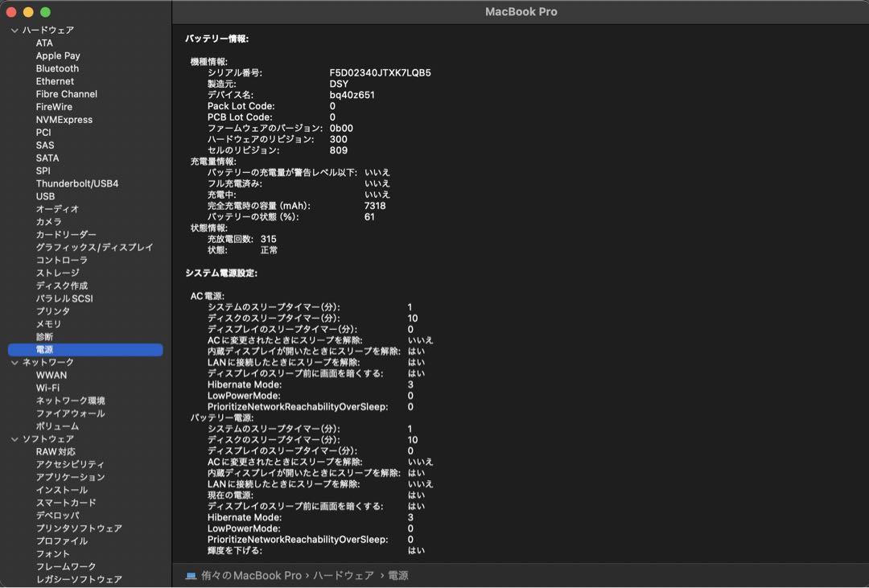Select USB in the sidebar
The image size is (869, 588).
click(x=45, y=195)
